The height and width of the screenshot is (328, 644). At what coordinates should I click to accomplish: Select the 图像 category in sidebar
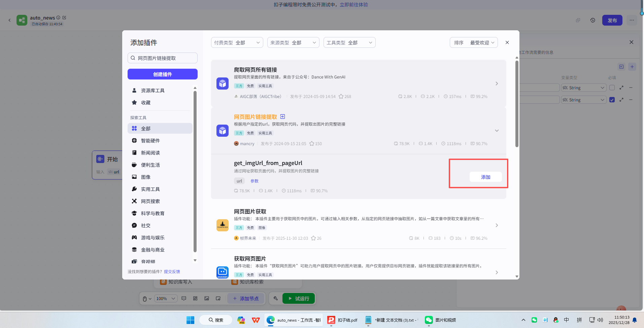[x=145, y=177]
